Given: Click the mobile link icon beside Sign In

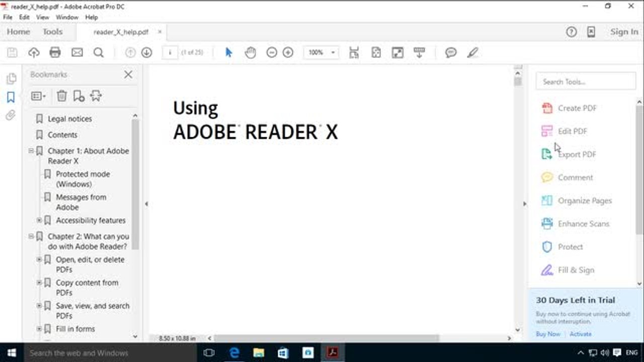Looking at the screenshot, I should point(591,32).
